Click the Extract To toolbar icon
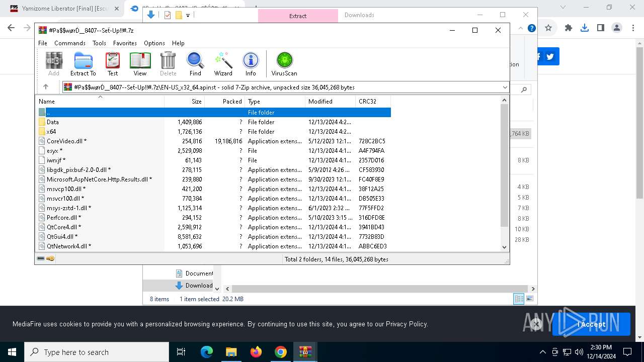This screenshot has height=362, width=644. 83,64
